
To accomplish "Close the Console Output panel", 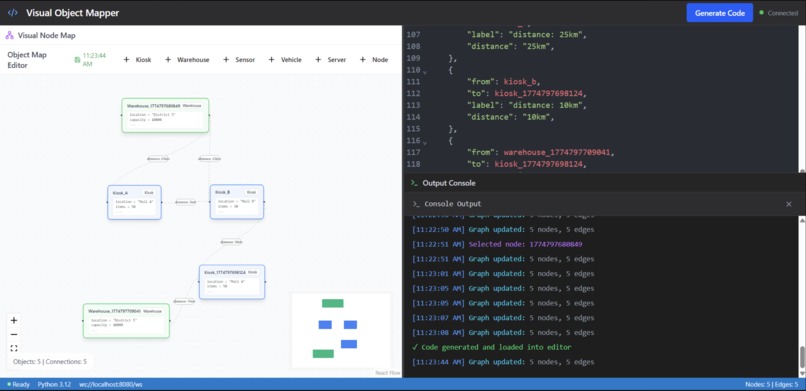I will [x=789, y=204].
